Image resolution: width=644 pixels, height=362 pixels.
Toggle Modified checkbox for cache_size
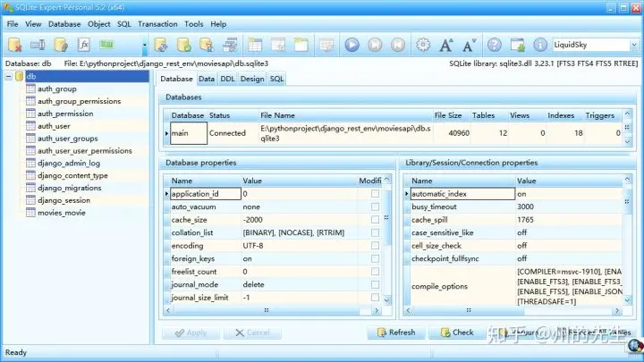375,220
